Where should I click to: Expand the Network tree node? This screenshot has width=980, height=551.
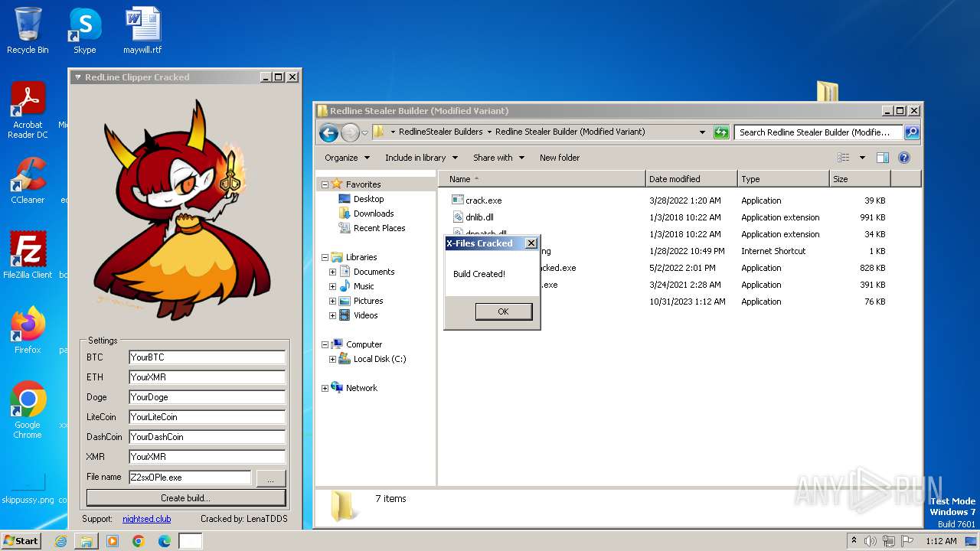[x=325, y=388]
